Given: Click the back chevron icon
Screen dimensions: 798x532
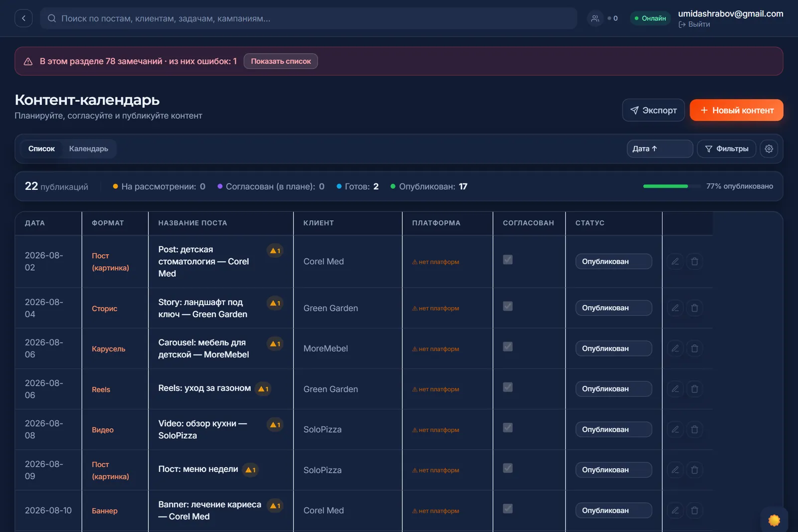Looking at the screenshot, I should [23, 18].
